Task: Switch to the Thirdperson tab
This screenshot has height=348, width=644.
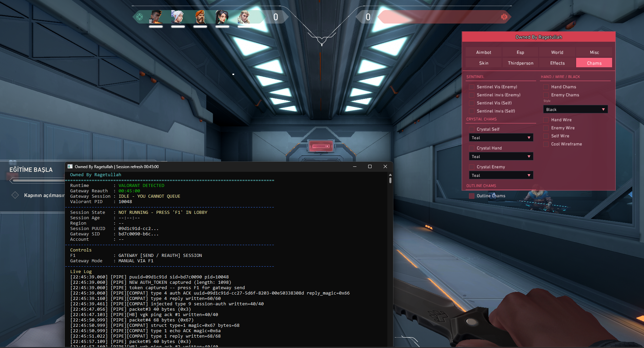Action: pos(520,63)
